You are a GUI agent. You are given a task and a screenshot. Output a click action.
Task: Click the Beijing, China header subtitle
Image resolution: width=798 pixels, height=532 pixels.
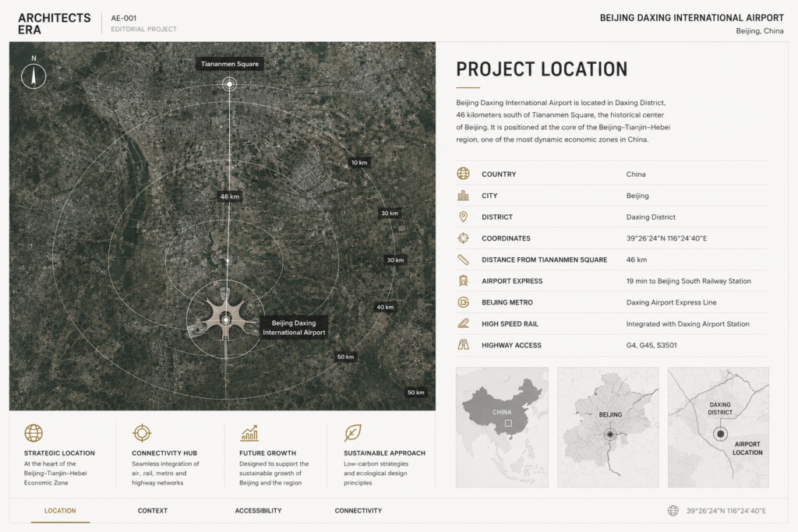click(x=760, y=31)
